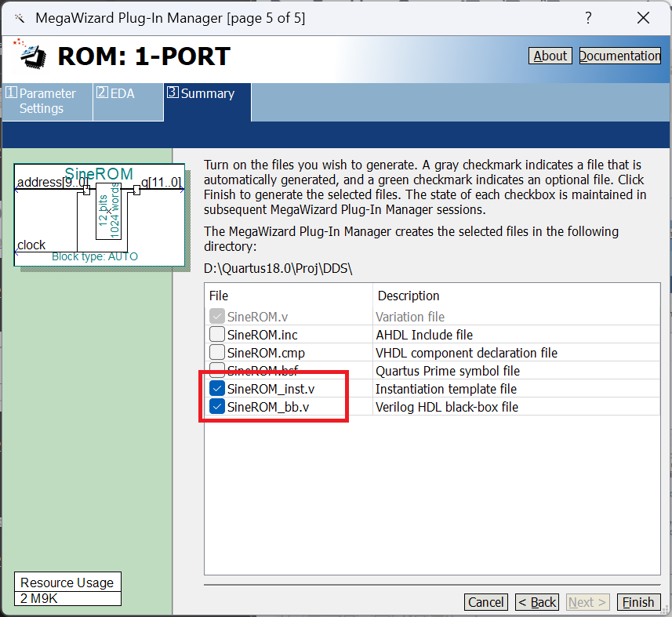Go back with the < Back button
The width and height of the screenshot is (672, 617).
click(x=537, y=602)
